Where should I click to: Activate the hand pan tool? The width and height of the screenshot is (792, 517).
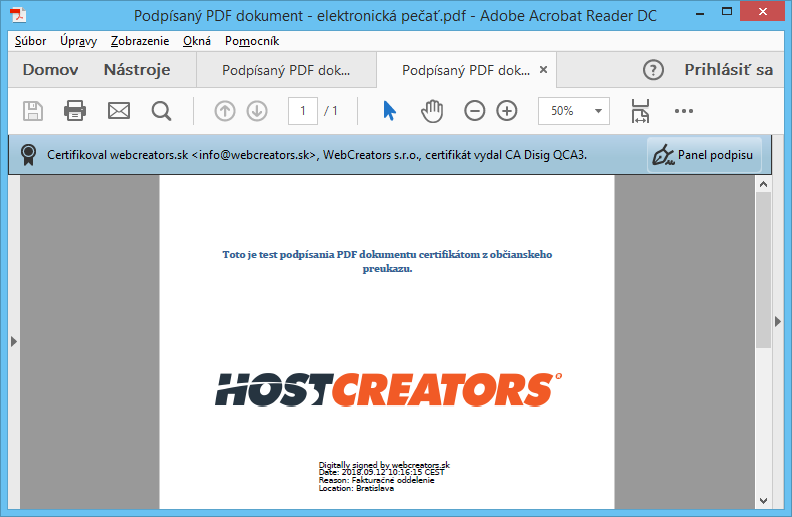432,111
